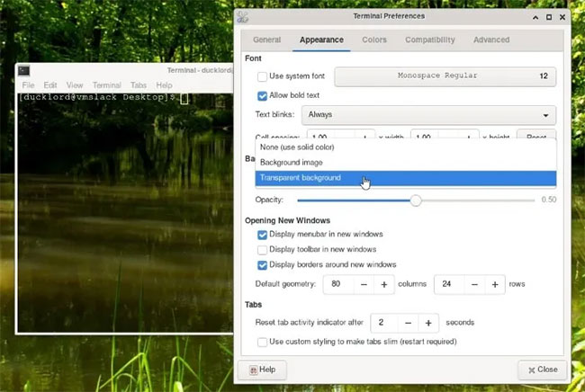
Task: Decrease the tab activity indicator seconds
Action: click(409, 323)
